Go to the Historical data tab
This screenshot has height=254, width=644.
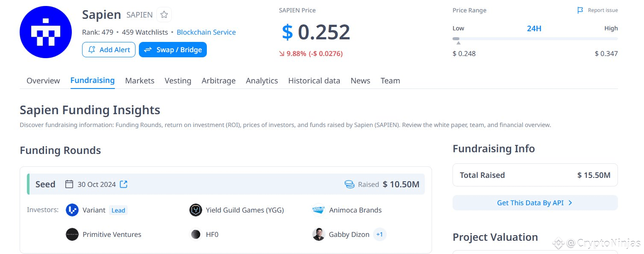(x=314, y=81)
